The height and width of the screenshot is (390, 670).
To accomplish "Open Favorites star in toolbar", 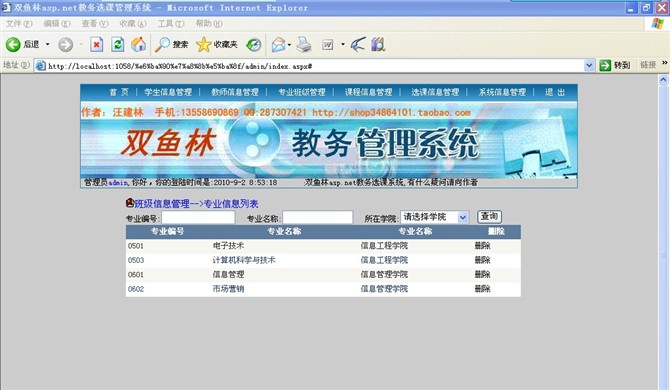I will point(217,44).
